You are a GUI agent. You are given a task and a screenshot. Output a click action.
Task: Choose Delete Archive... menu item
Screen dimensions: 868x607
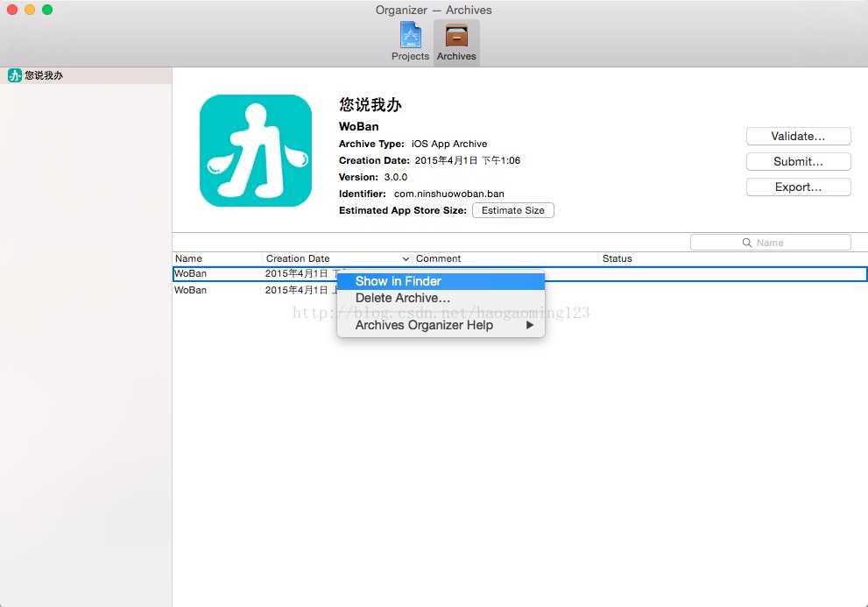tap(441, 298)
